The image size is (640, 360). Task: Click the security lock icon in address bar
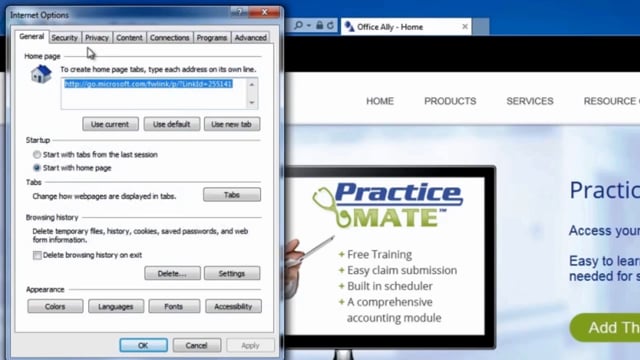(320, 26)
